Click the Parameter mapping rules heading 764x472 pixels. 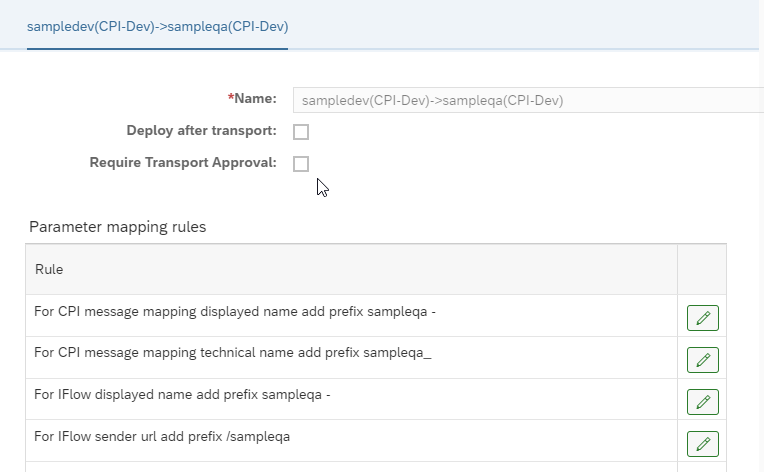coord(117,227)
